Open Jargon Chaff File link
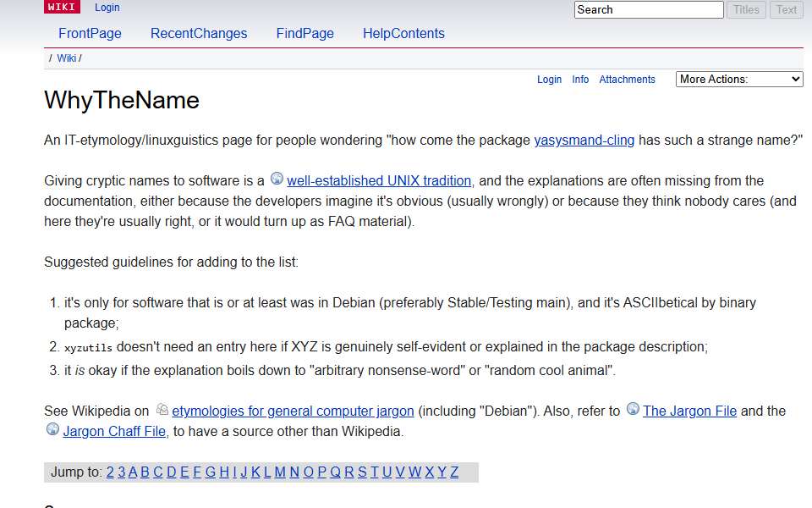The image size is (812, 508). click(x=114, y=431)
